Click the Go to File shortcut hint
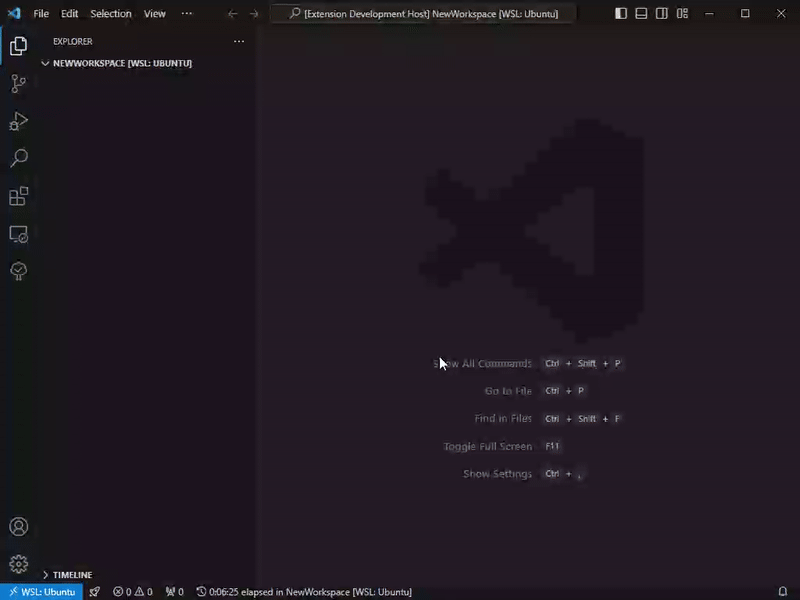This screenshot has width=800, height=600. (535, 391)
